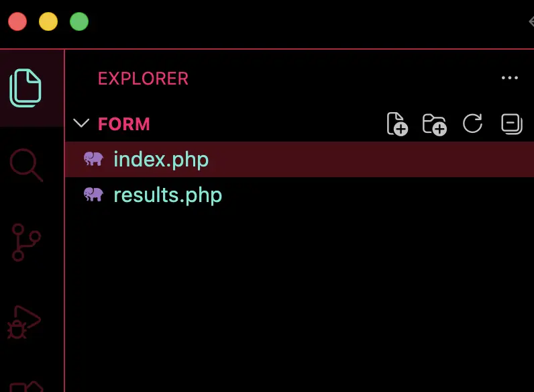Screen dimensions: 534x392
Task: Click the FORM folder header label
Action: click(124, 124)
